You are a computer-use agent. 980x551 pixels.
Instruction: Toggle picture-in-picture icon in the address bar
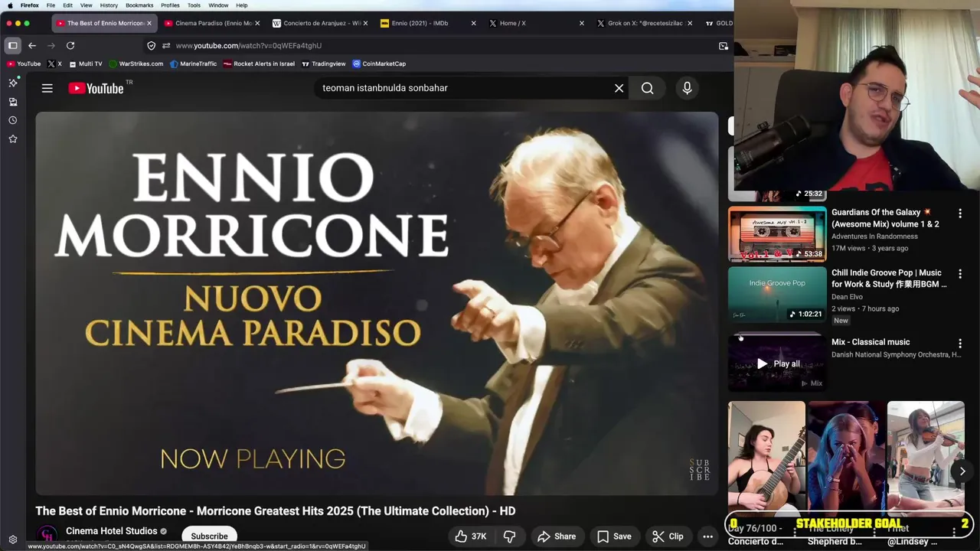coord(724,46)
